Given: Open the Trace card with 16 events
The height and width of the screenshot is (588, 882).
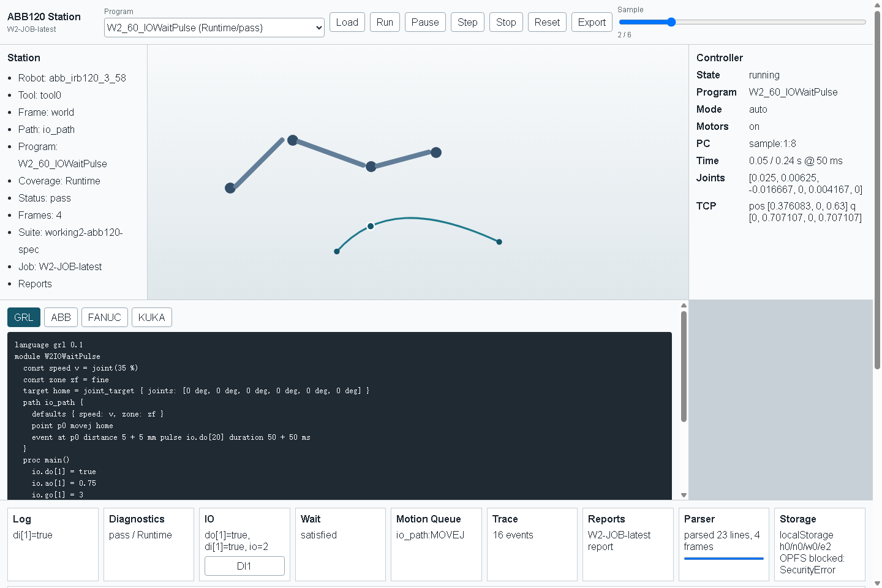Looking at the screenshot, I should pos(532,544).
